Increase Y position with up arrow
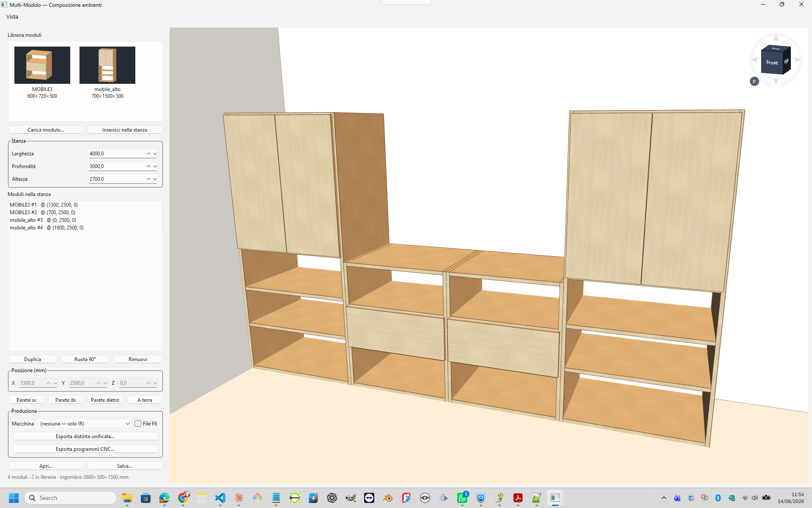The width and height of the screenshot is (812, 508). point(99,383)
